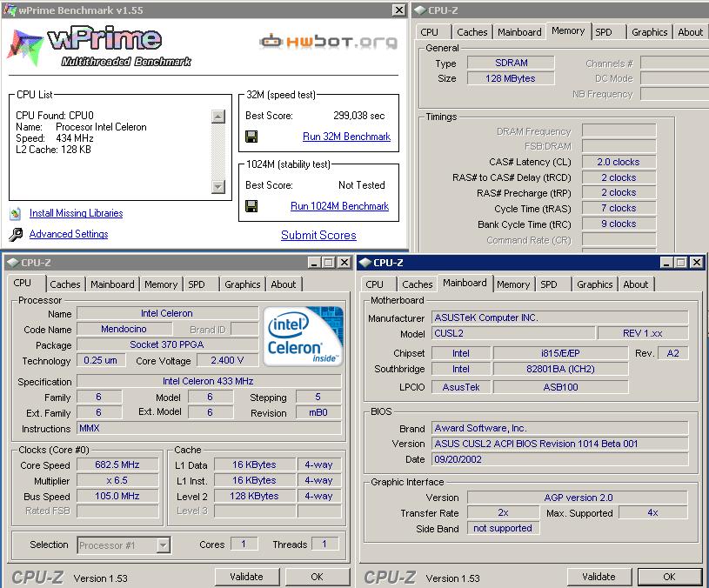This screenshot has width=709, height=588.
Task: Switch to Caches tab in CPU window
Action: tap(65, 284)
